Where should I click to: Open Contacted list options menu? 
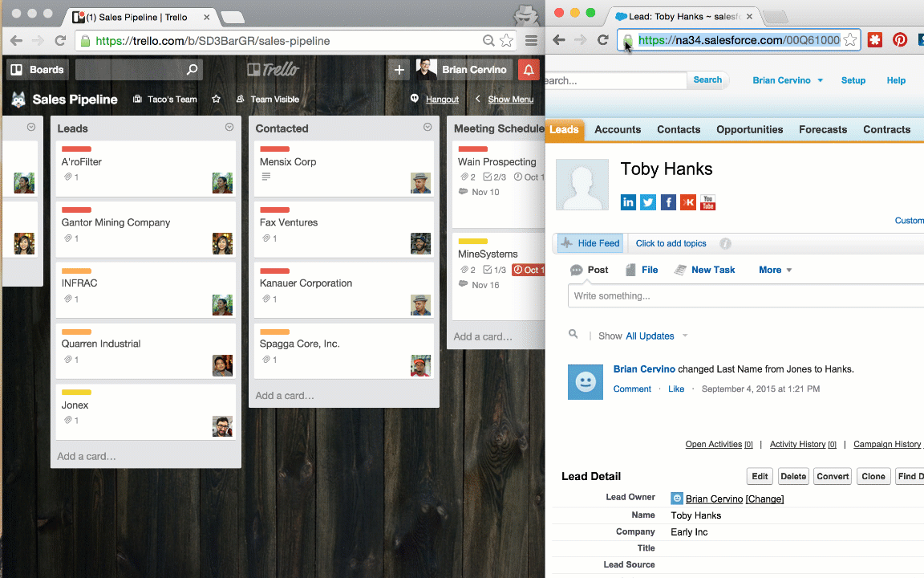click(x=428, y=128)
